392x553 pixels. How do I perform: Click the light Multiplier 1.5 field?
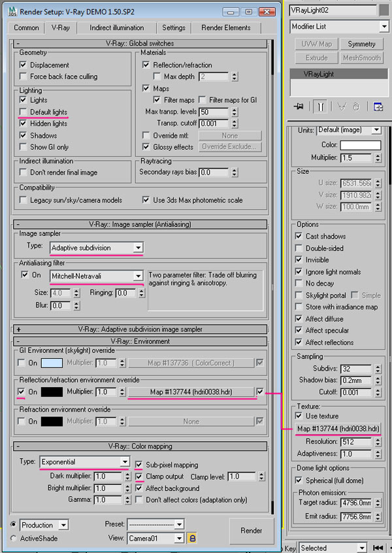[x=356, y=158]
